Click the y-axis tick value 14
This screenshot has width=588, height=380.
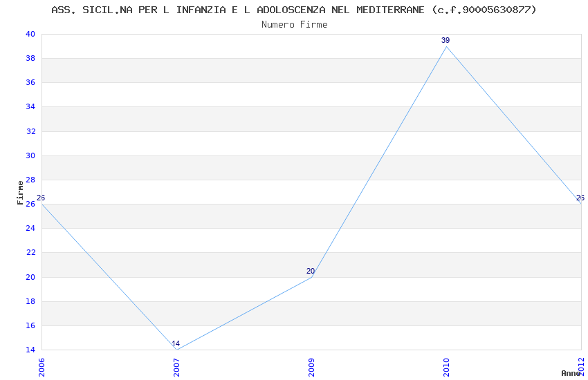pos(30,350)
